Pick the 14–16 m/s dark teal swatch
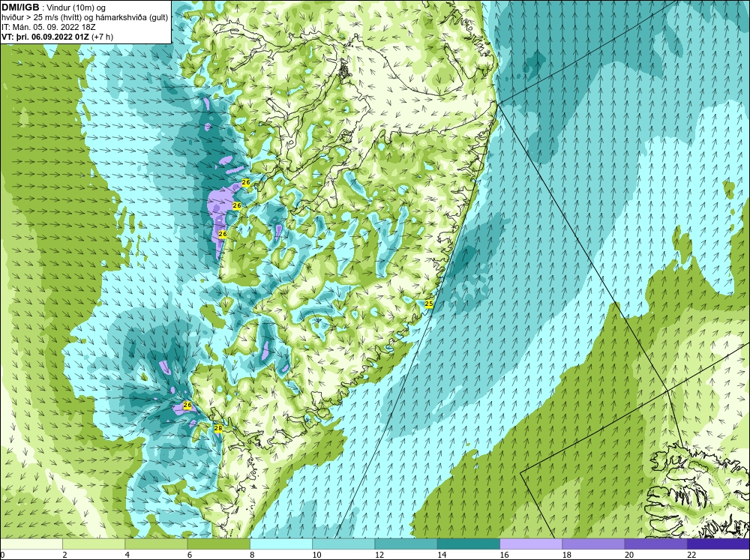The image size is (750, 560). pyautogui.click(x=469, y=544)
